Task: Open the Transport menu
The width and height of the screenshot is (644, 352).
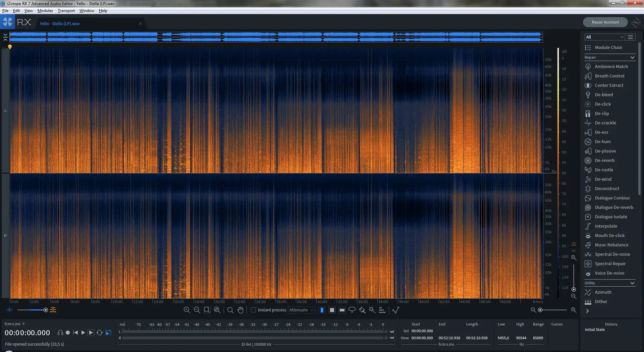Action: point(66,11)
